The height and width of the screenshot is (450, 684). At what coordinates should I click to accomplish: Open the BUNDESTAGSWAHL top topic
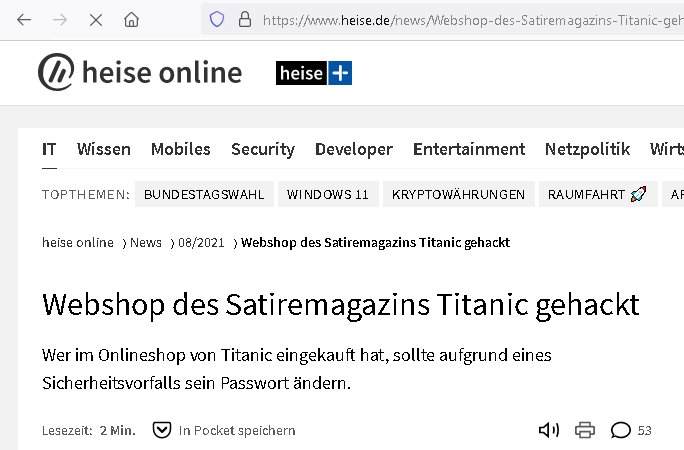coord(204,194)
